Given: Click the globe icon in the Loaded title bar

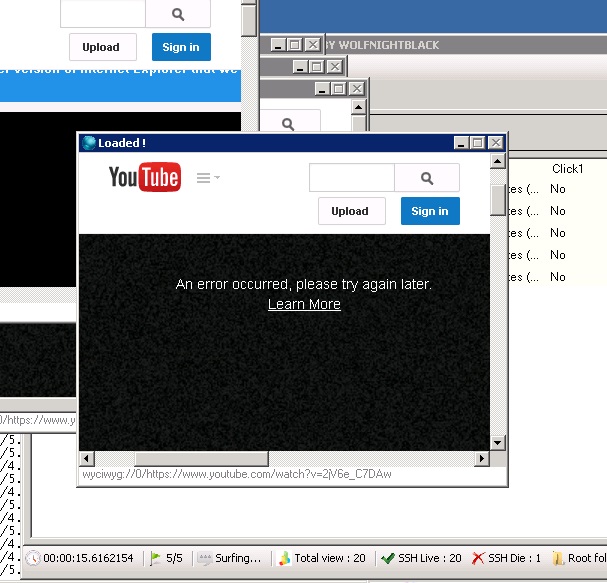Looking at the screenshot, I should pyautogui.click(x=89, y=143).
